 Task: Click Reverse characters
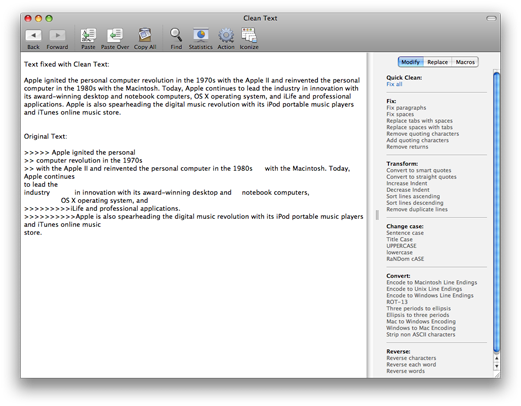[x=411, y=358]
